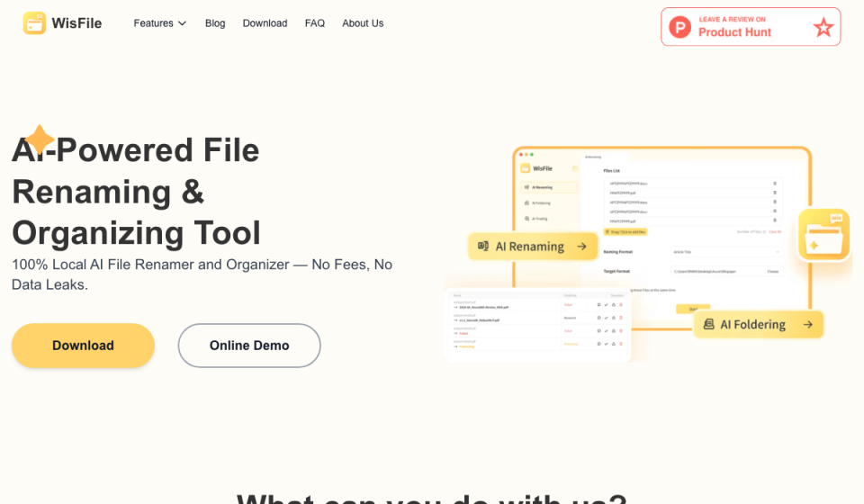Click the AI Renaming badge icon
This screenshot has width=864, height=504.
[483, 246]
